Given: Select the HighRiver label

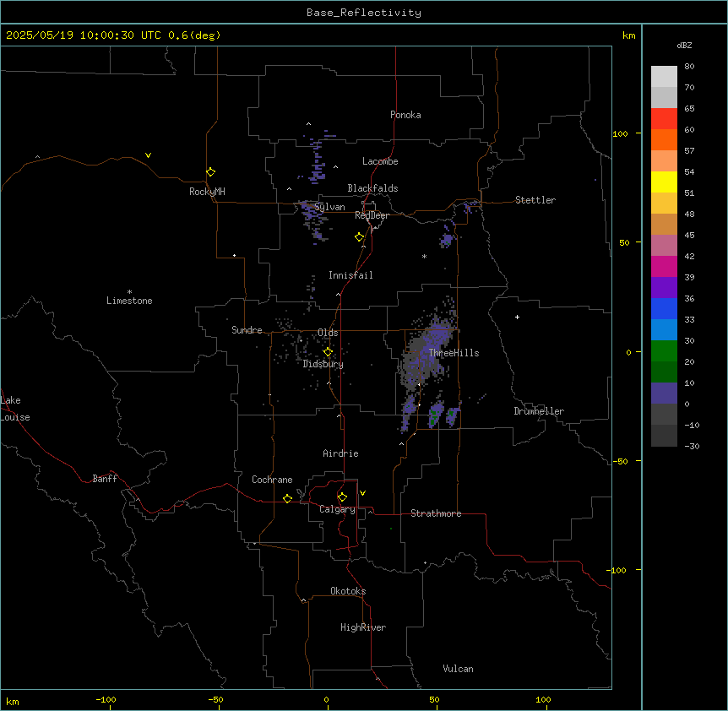Looking at the screenshot, I should click(362, 627).
